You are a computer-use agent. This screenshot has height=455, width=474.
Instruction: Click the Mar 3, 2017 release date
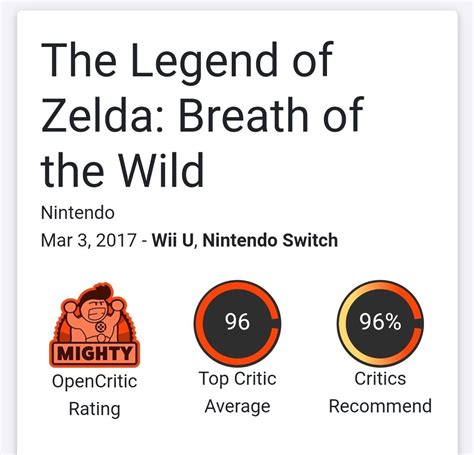(89, 240)
